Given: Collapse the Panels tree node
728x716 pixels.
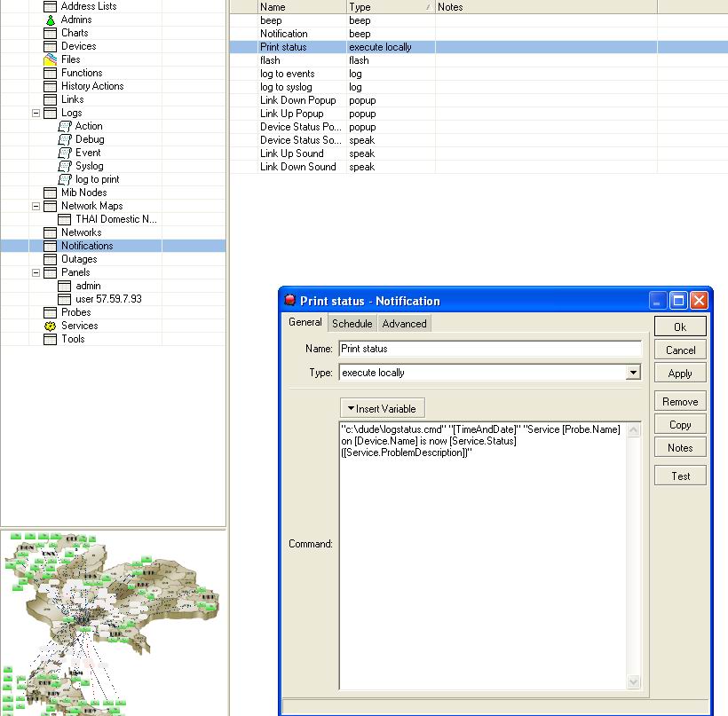Looking at the screenshot, I should [36, 273].
